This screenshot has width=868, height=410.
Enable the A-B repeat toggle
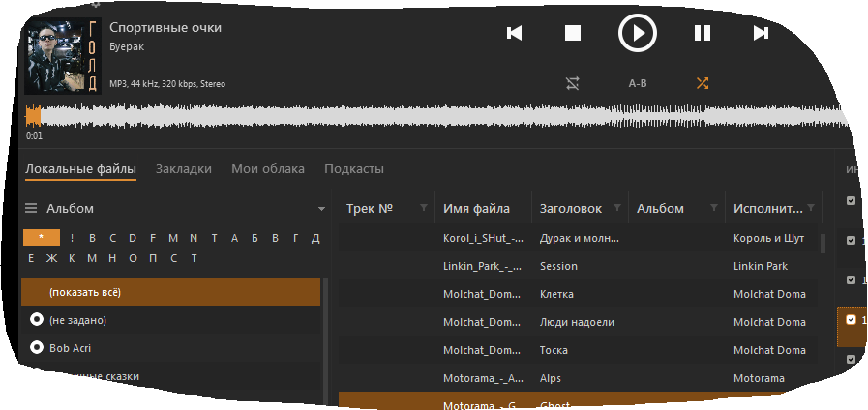pos(638,83)
